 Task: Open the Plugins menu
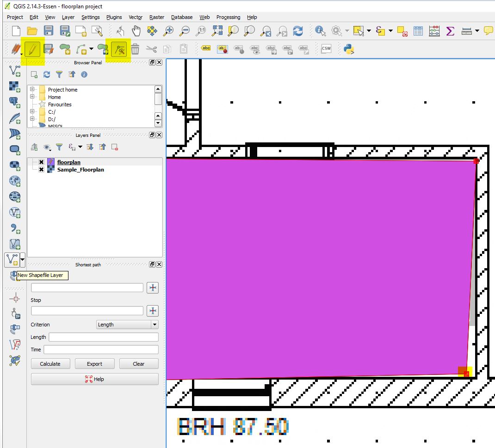(x=114, y=17)
